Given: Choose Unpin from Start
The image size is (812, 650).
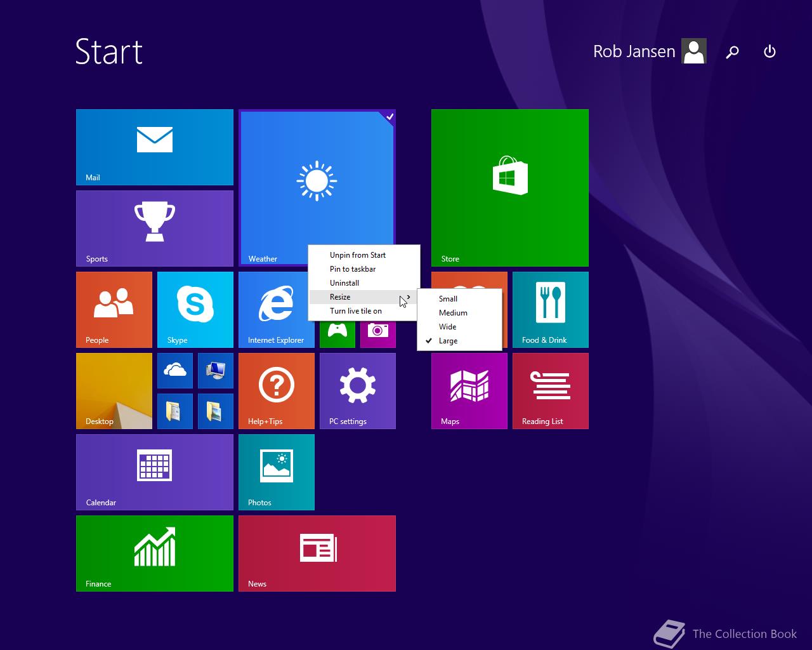Looking at the screenshot, I should [x=363, y=255].
